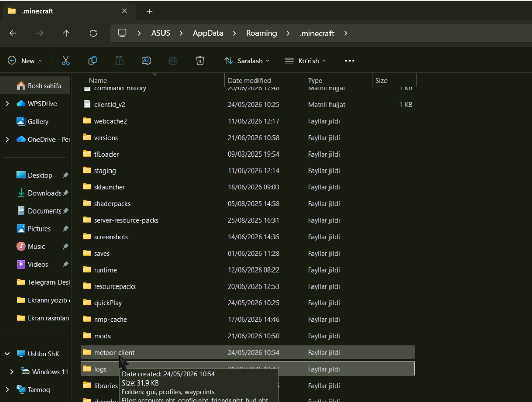Image resolution: width=532 pixels, height=402 pixels.
Task: Navigate to Roaming in the address bar
Action: (x=261, y=33)
